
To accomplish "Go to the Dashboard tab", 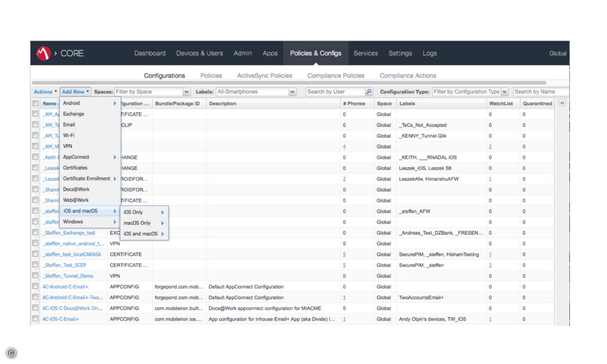I will 150,53.
